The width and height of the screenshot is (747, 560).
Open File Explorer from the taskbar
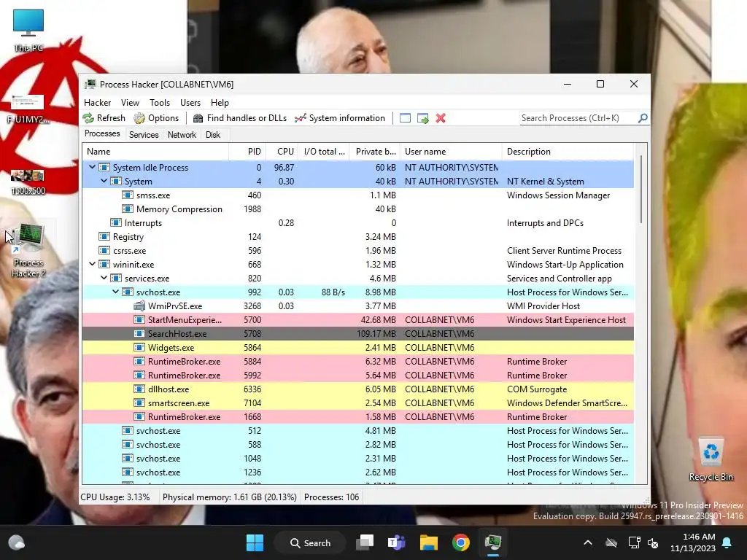coord(429,542)
